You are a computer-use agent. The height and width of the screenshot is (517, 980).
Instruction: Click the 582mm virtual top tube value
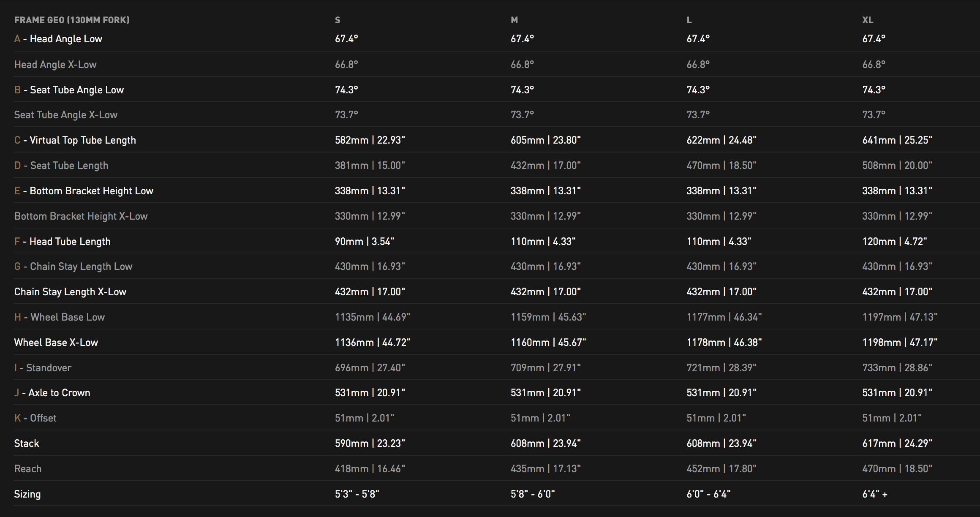(x=370, y=140)
